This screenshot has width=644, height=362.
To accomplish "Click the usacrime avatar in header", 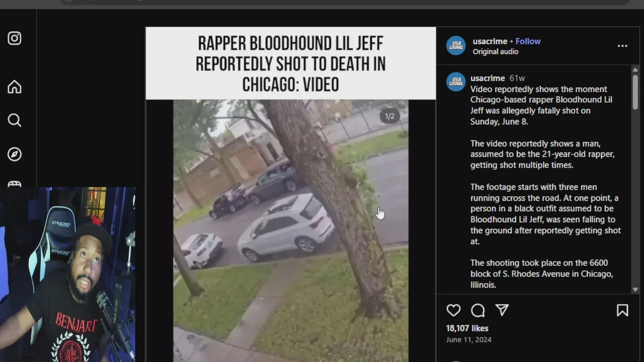I will [x=456, y=46].
